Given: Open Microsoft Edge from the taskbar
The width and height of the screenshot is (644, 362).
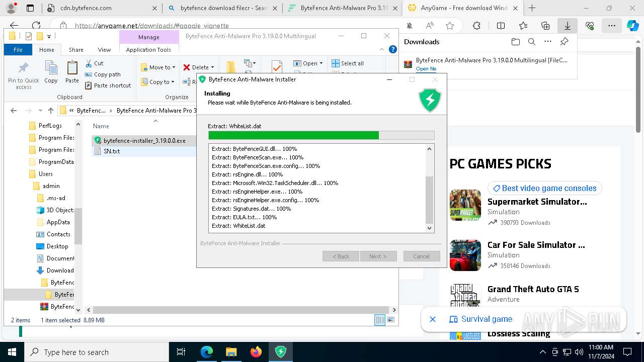Looking at the screenshot, I should point(207,352).
